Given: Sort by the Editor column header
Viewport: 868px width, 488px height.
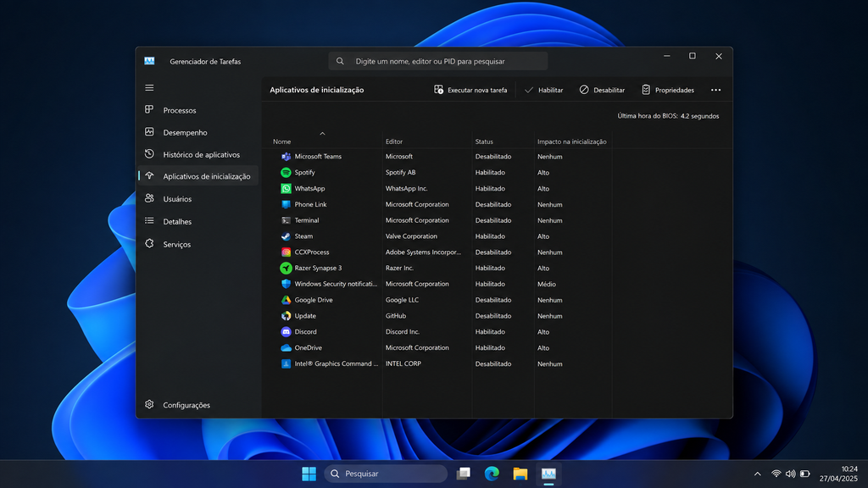Looking at the screenshot, I should [x=394, y=141].
